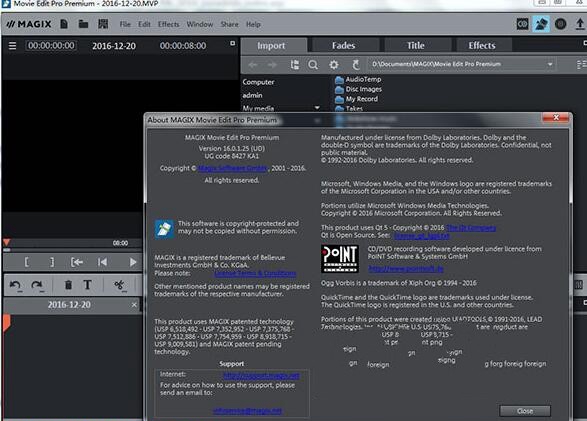Open the AudioTemp folder
Viewport: 587px width, 421px height.
(358, 79)
